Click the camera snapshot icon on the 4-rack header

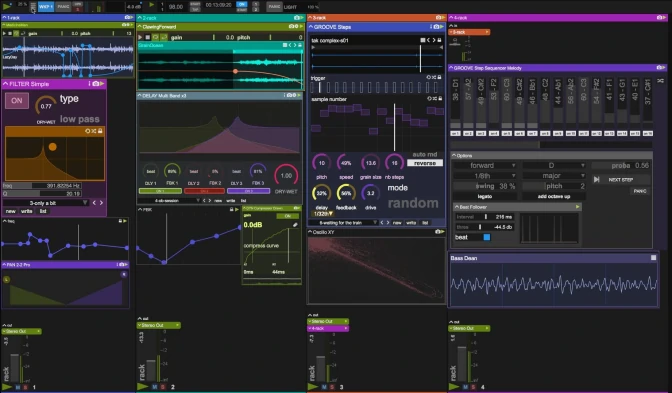pyautogui.click(x=659, y=18)
